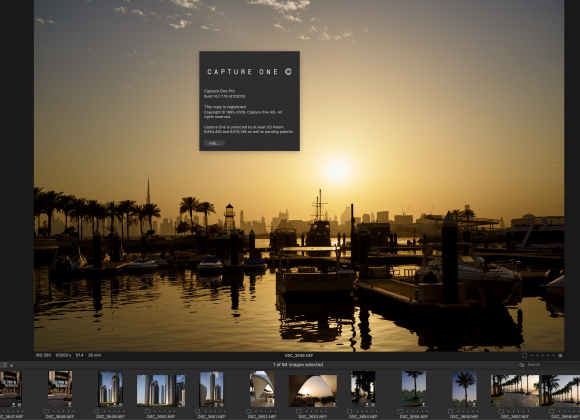The image size is (580, 420).
Task: Toggle the color tag box under DSC_3657
Action: coord(501,411)
